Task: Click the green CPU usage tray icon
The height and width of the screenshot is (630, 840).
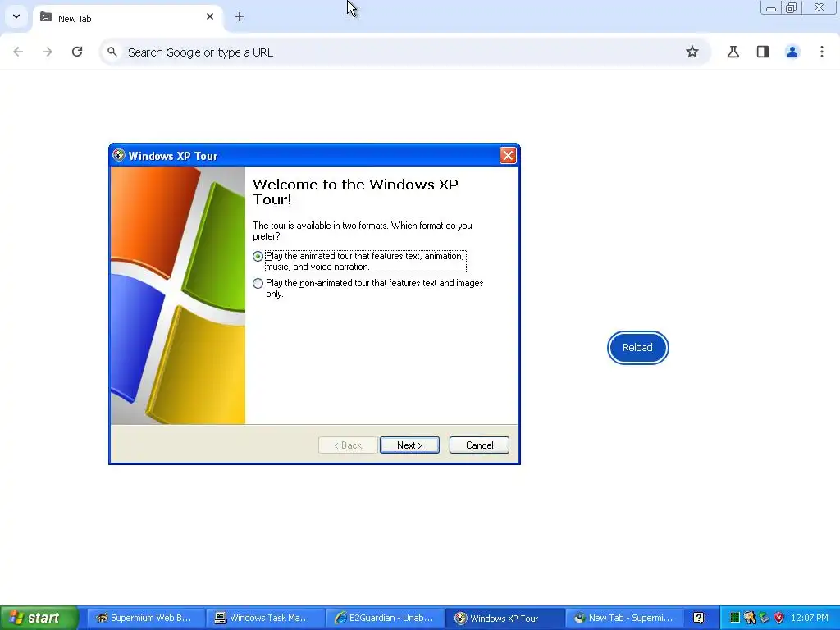Action: click(x=735, y=618)
